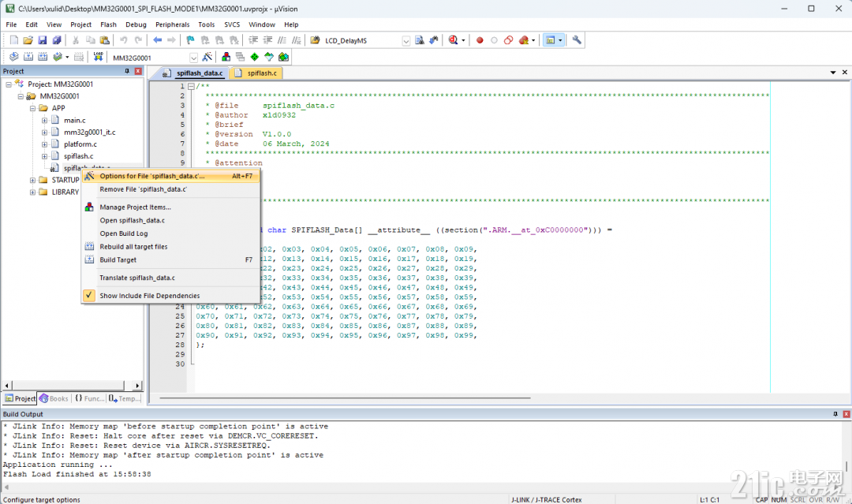Open the Debug menu

click(x=136, y=24)
